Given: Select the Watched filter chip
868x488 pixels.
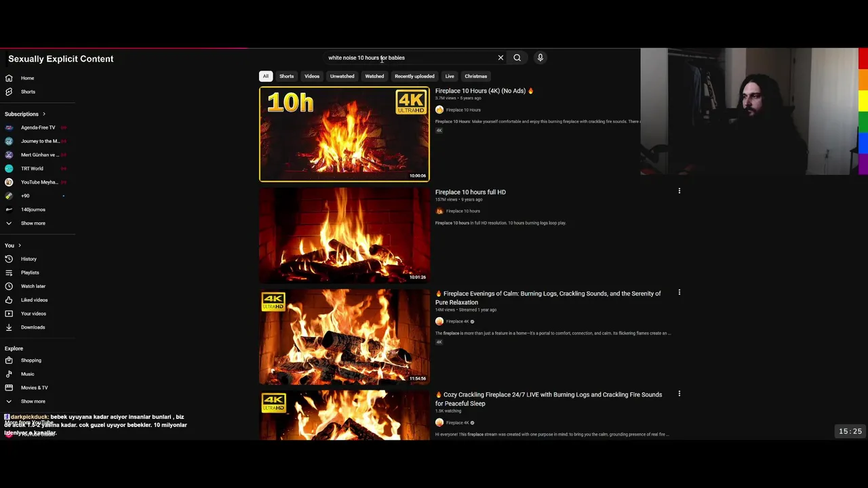Looking at the screenshot, I should click(374, 76).
